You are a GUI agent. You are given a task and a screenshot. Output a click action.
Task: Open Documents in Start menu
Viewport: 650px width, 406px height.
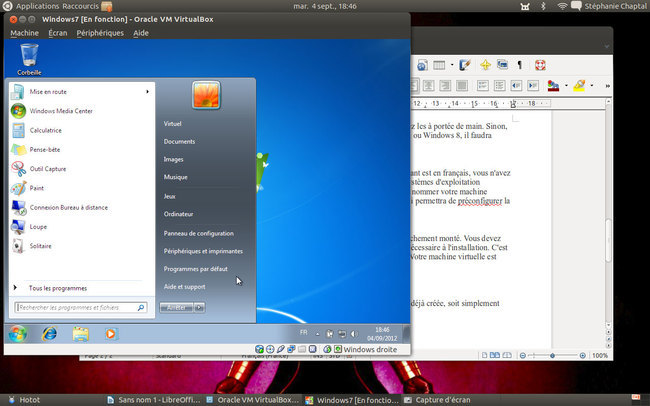(x=179, y=141)
